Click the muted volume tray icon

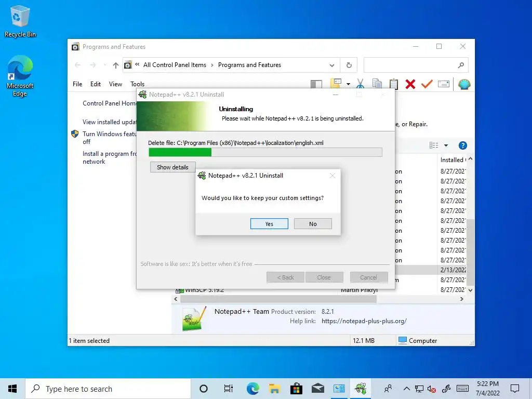432,389
